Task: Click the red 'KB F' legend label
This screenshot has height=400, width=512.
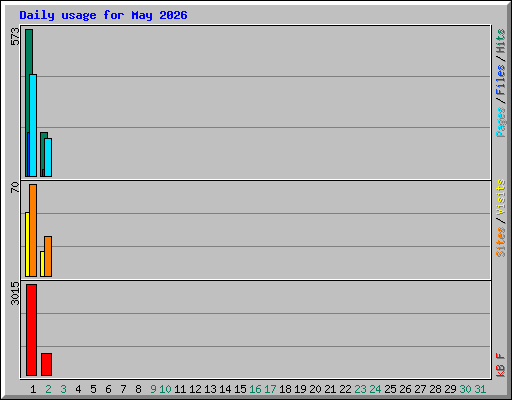Action: pyautogui.click(x=500, y=365)
